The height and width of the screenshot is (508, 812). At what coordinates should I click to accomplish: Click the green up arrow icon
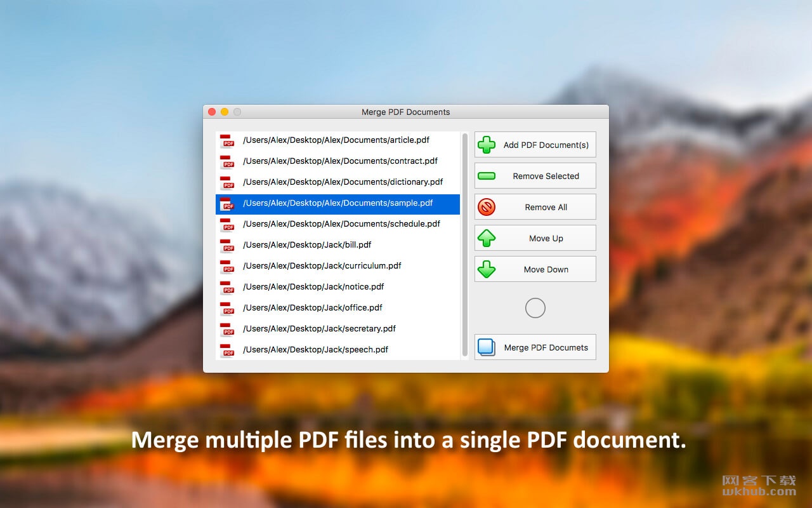point(487,238)
